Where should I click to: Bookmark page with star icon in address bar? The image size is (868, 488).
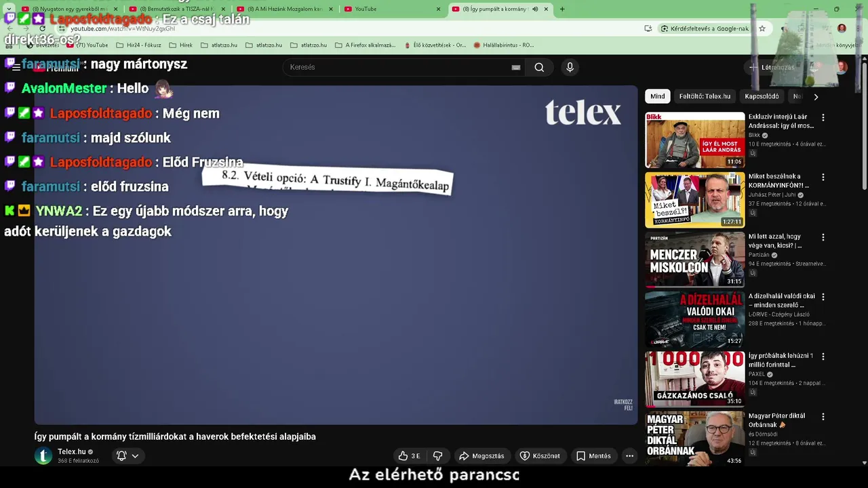[762, 28]
